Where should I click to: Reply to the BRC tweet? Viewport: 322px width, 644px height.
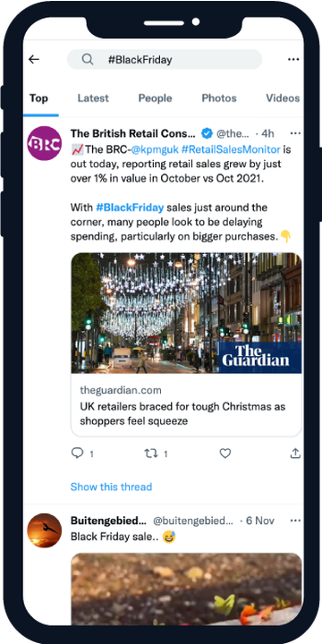tap(77, 453)
